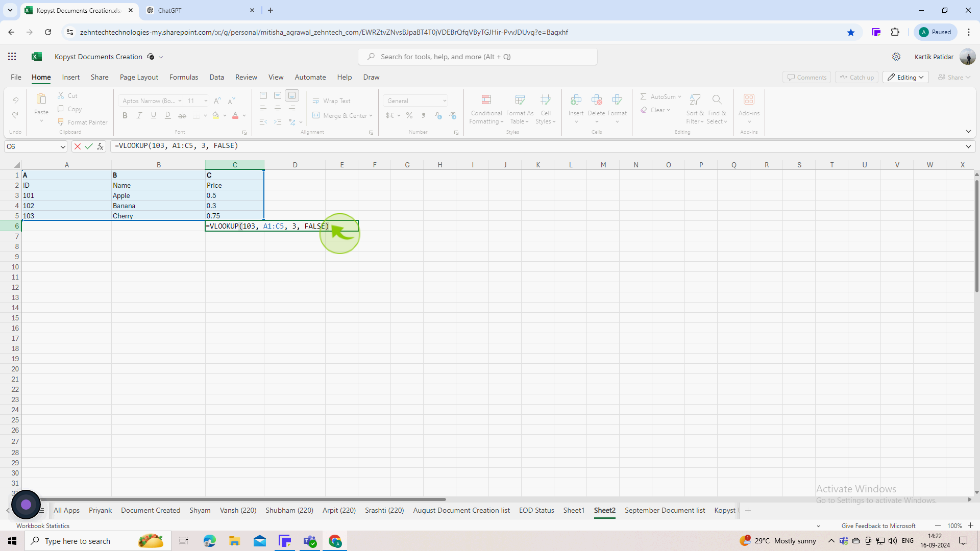Select the Review menu tab

point(246,77)
